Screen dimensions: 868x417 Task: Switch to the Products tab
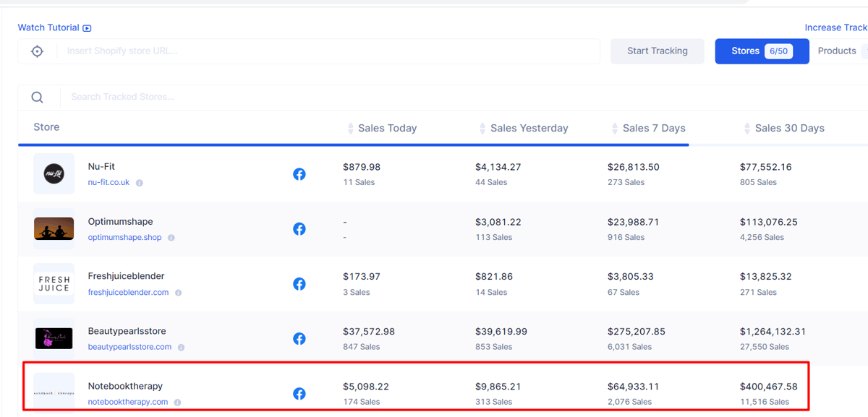coord(837,51)
